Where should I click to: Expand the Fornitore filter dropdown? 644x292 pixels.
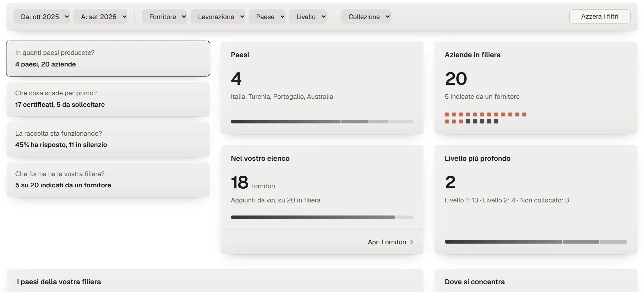tap(164, 17)
